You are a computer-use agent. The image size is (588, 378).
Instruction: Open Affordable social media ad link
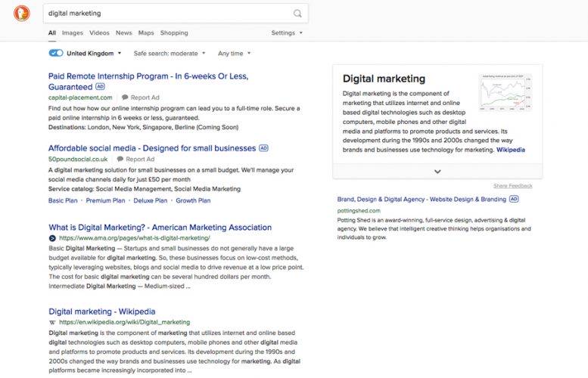coord(152,148)
